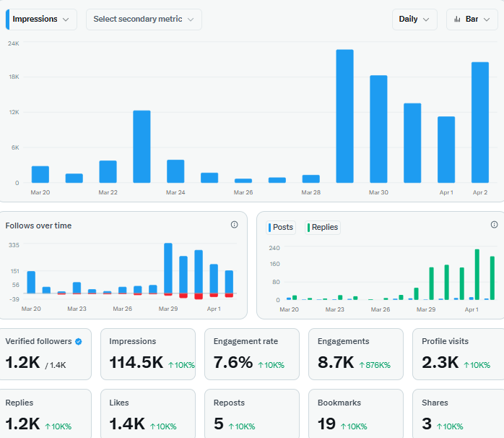Click the info icon on Follows over time
The height and width of the screenshot is (438, 504).
coord(235,225)
